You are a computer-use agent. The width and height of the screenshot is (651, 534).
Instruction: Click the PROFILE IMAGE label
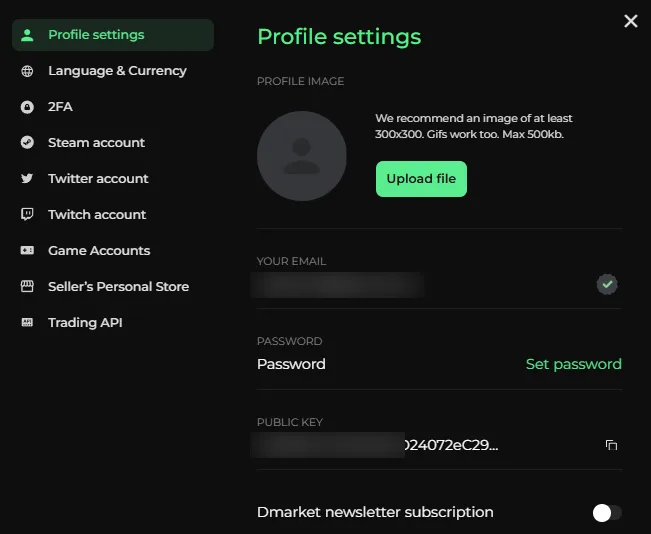[300, 81]
